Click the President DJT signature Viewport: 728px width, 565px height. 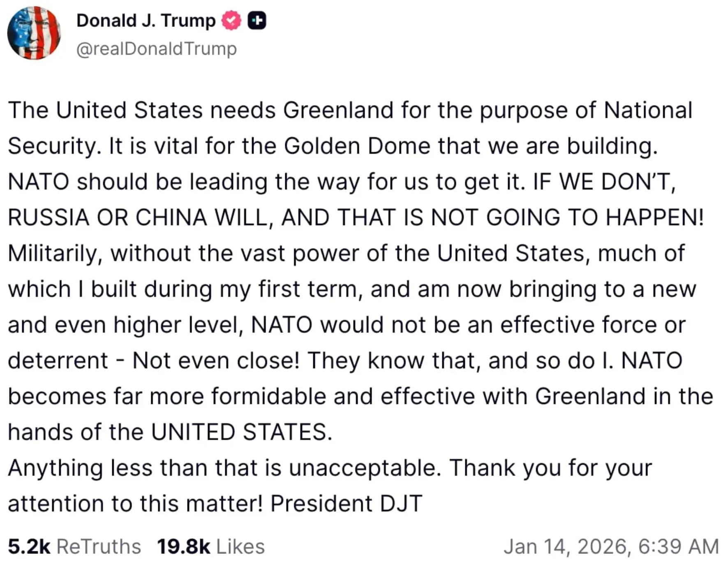coord(346,504)
